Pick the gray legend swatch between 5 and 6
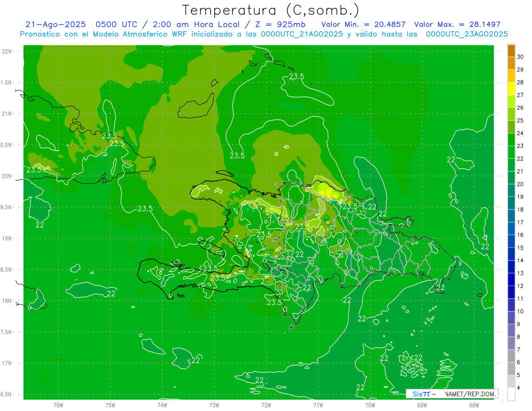 tap(511, 368)
